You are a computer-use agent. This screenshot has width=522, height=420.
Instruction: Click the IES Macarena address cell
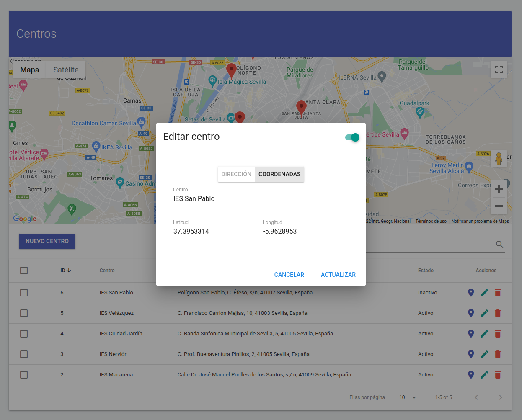[x=264, y=375]
